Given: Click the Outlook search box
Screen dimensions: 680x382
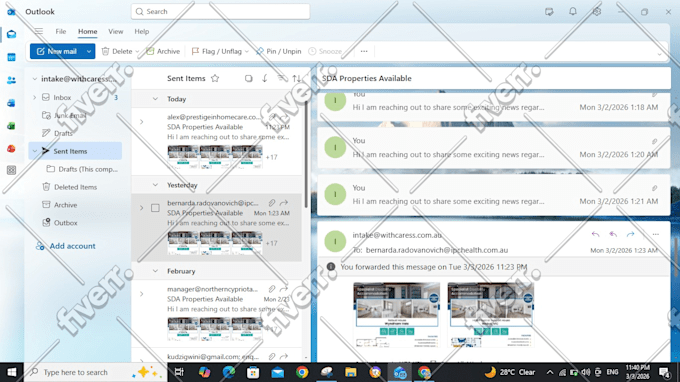Looking at the screenshot, I should pyautogui.click(x=220, y=12).
